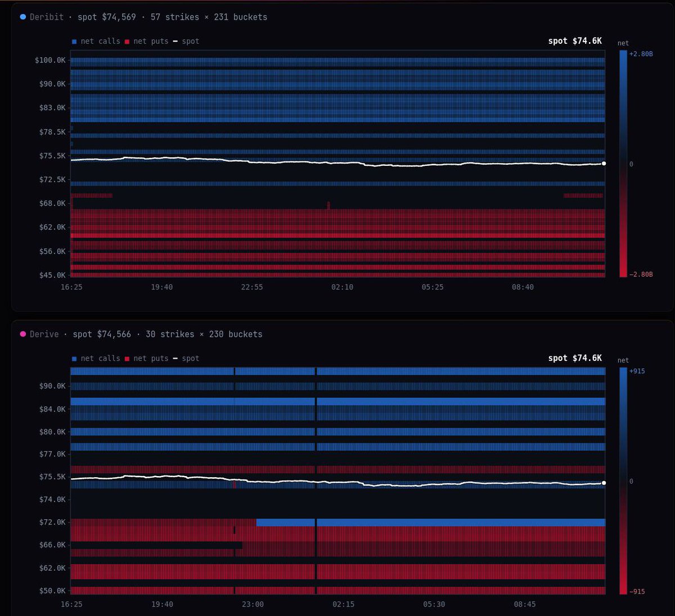Click the bold 'spot $74.6K' label above Derive chart
This screenshot has height=616, width=675.
coord(575,358)
